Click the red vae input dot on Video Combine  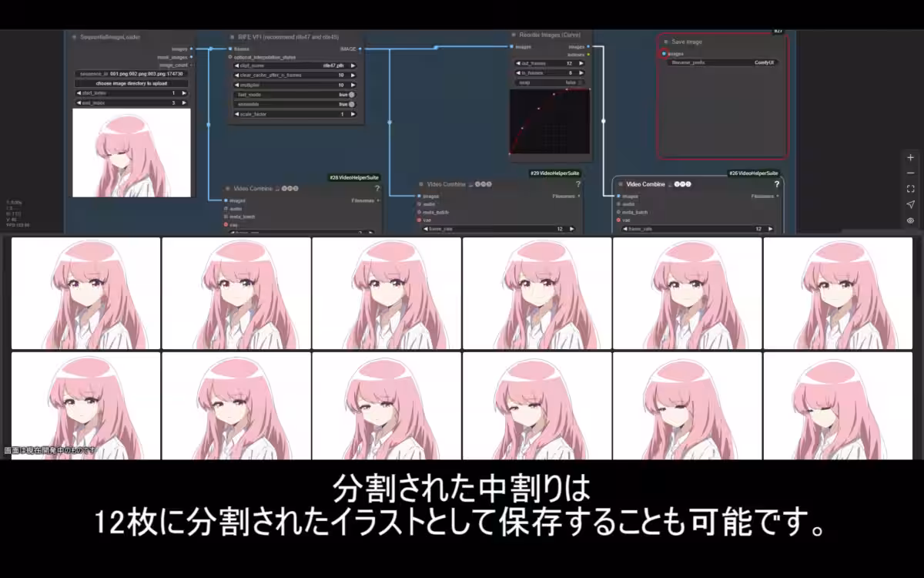618,220
